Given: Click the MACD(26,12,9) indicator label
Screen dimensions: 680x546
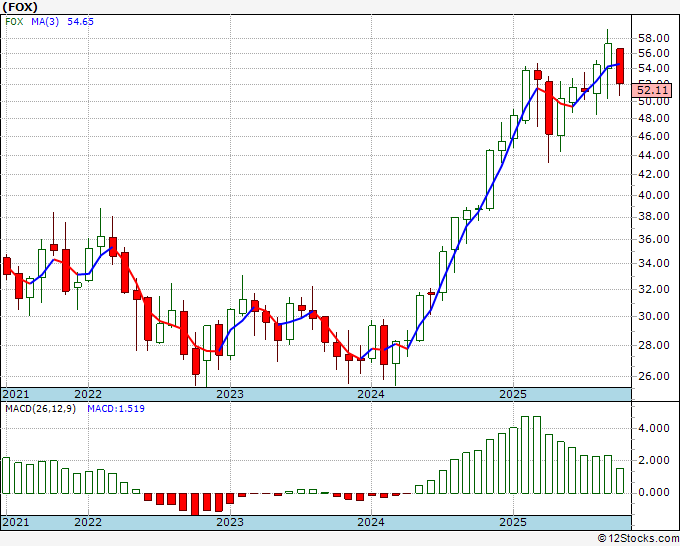Looking at the screenshot, I should coord(40,409).
